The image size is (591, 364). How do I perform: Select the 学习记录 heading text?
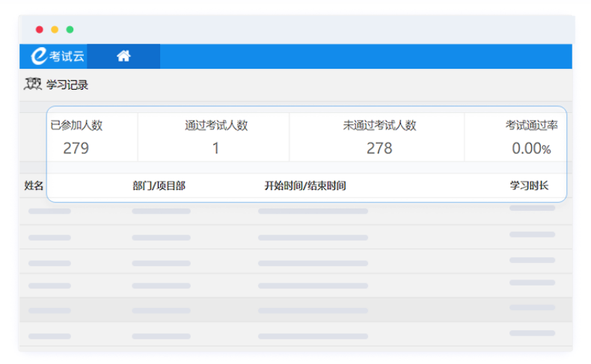tap(67, 85)
